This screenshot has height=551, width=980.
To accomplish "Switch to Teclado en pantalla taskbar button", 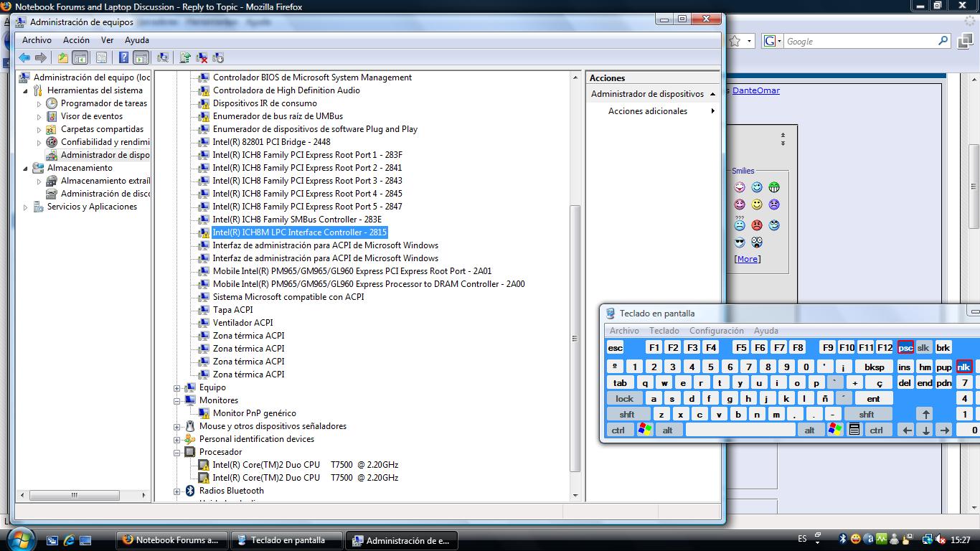I will (x=287, y=540).
